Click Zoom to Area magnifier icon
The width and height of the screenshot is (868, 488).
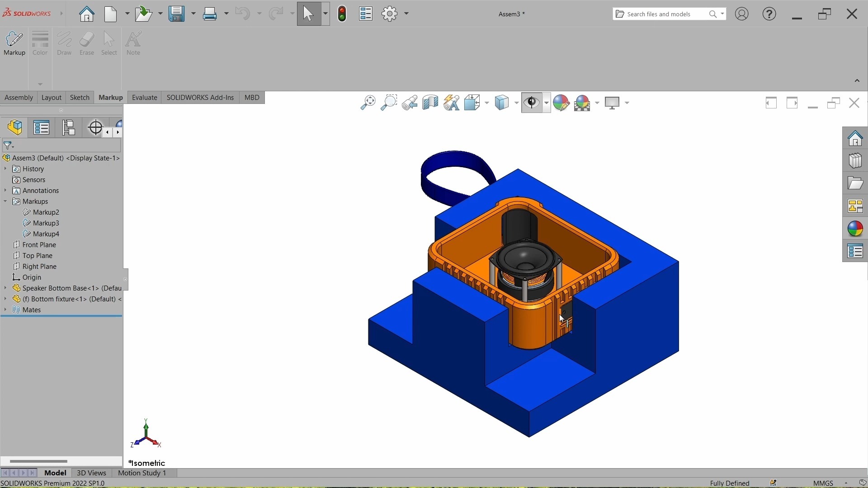[389, 103]
